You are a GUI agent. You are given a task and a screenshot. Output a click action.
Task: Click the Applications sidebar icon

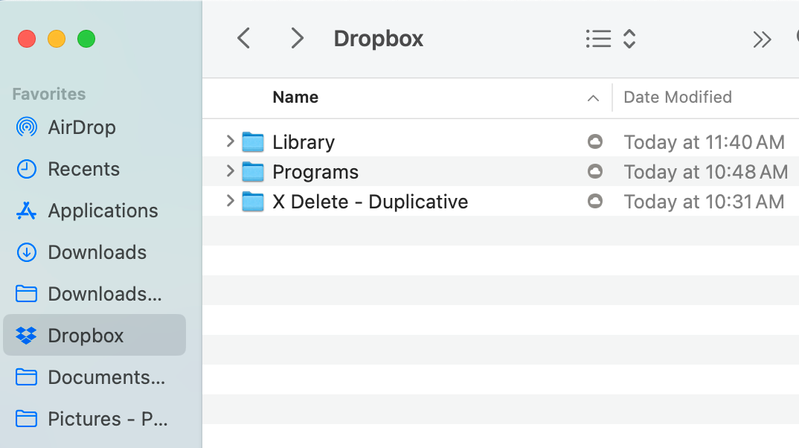26,210
